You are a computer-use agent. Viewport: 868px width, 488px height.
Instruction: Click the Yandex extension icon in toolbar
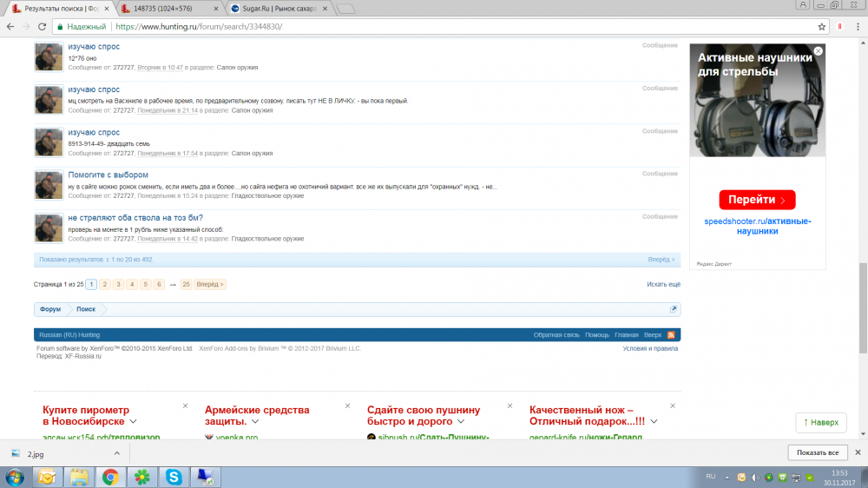tap(840, 27)
